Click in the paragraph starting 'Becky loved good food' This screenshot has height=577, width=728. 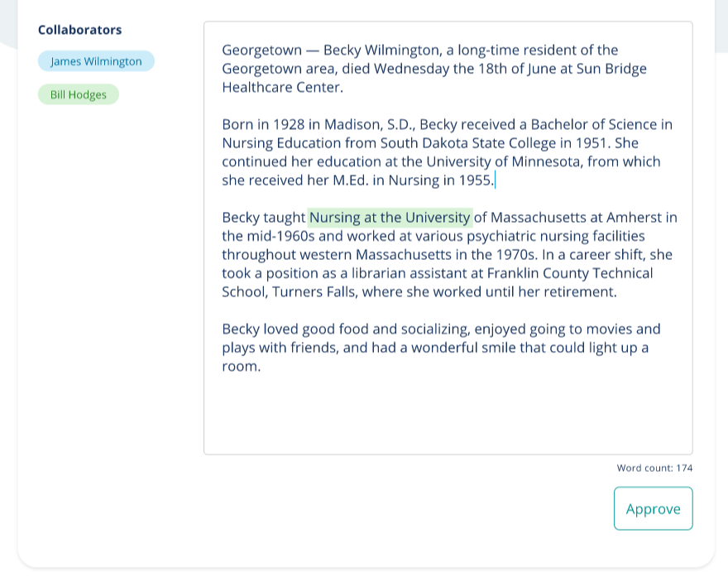pyautogui.click(x=441, y=348)
